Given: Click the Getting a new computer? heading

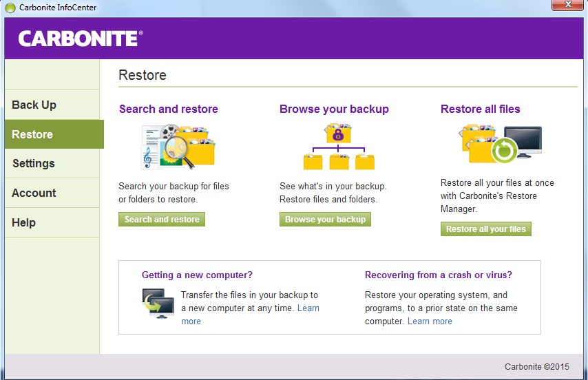Looking at the screenshot, I should tap(197, 275).
